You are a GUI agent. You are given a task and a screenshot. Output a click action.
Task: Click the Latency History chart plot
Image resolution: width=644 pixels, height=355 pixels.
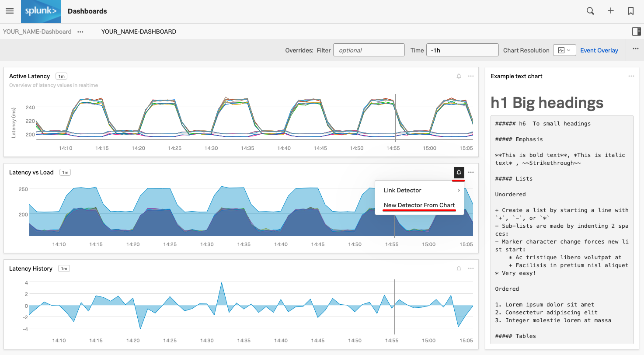point(251,306)
